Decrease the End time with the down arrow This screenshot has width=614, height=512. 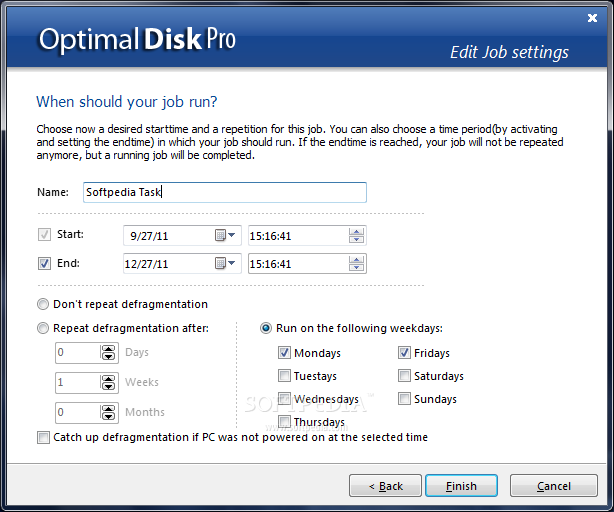[x=356, y=267]
